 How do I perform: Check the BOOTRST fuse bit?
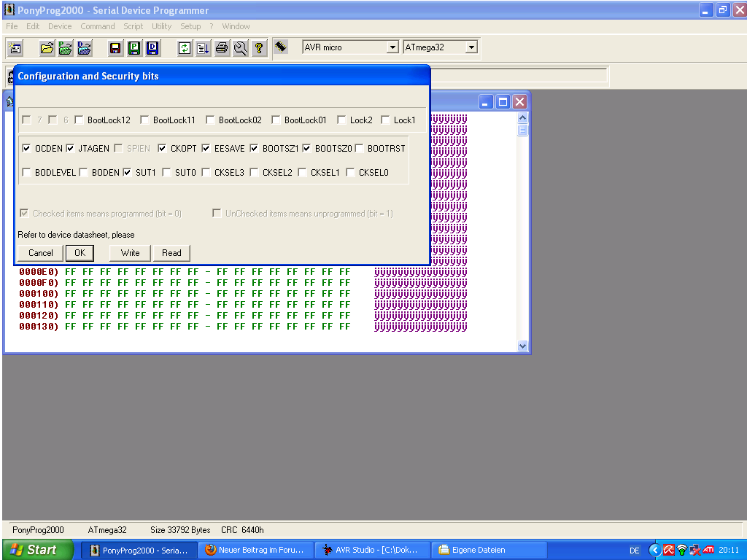coord(360,149)
